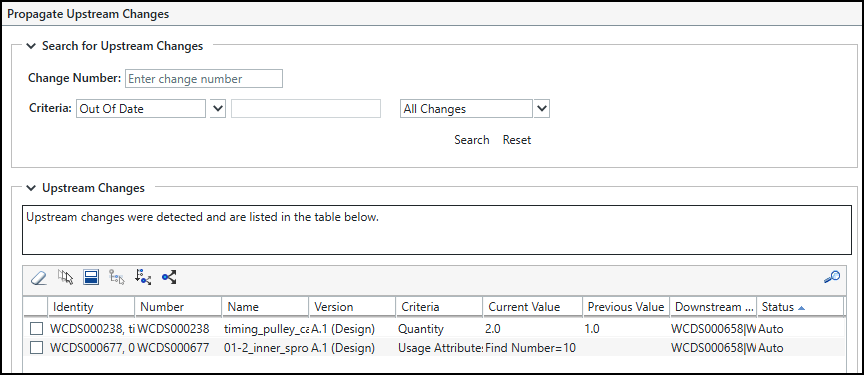Sort by the Number column header
This screenshot has height=375, width=864.
pyautogui.click(x=179, y=307)
